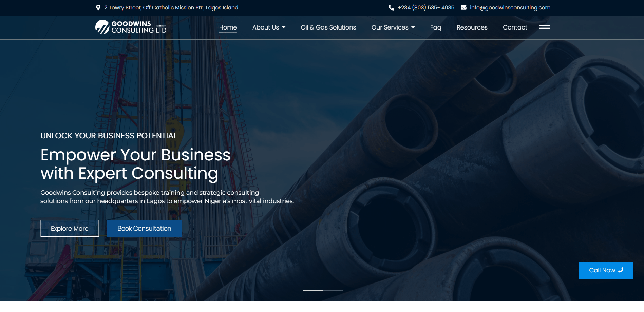This screenshot has width=644, height=312.
Task: Click the envelope email icon
Action: click(x=463, y=7)
